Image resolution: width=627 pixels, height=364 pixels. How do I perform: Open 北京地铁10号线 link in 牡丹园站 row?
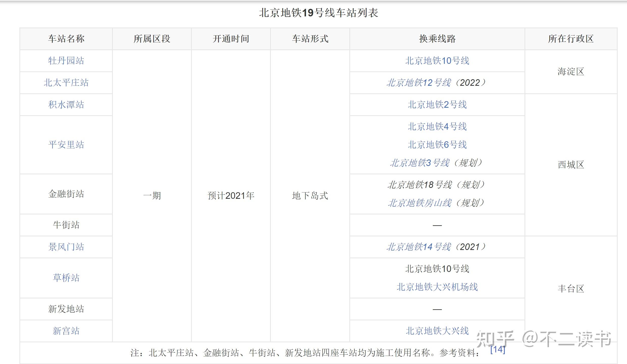437,61
